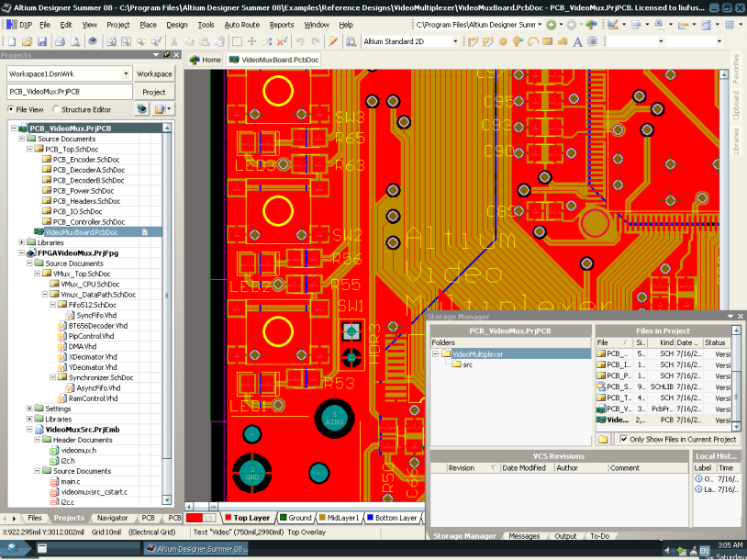
Task: Switch to the Home document tab
Action: [206, 60]
